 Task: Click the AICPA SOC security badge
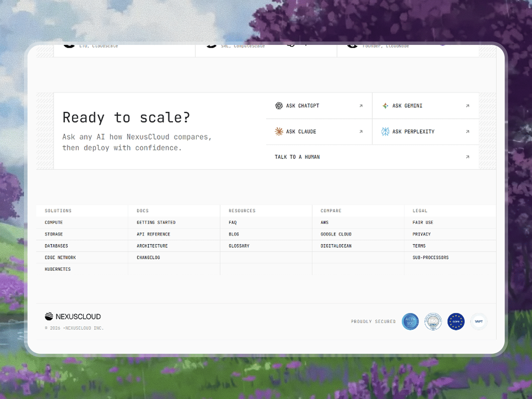click(410, 322)
